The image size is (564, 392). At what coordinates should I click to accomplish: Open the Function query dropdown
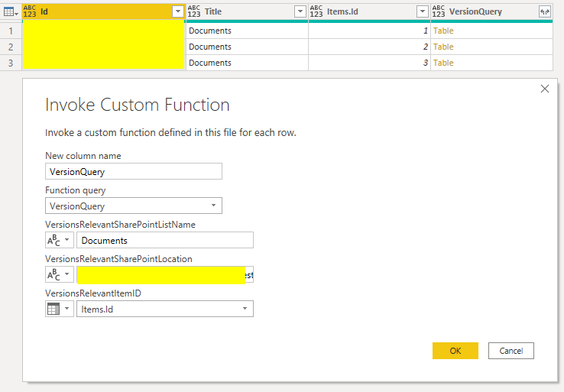tap(134, 206)
